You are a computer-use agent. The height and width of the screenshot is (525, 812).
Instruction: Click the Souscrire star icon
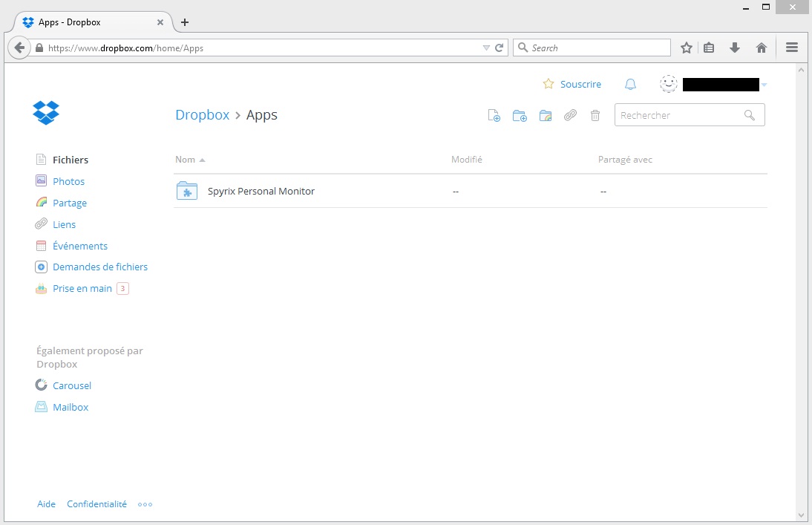[x=549, y=83]
